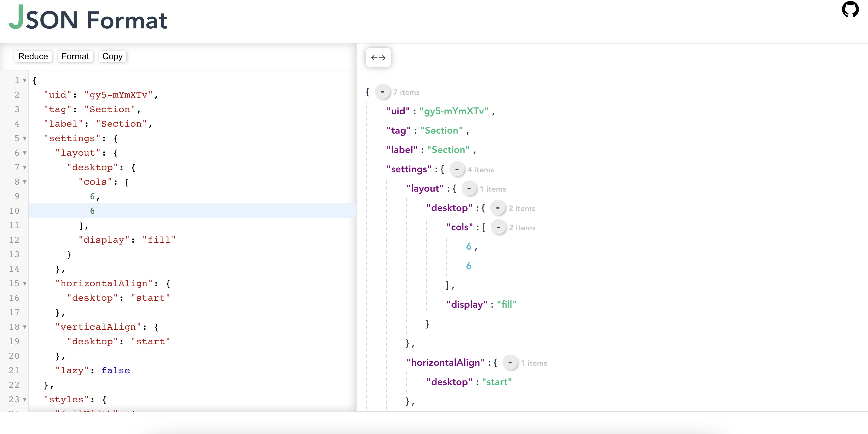Fold line 1 in the code editor

point(24,80)
